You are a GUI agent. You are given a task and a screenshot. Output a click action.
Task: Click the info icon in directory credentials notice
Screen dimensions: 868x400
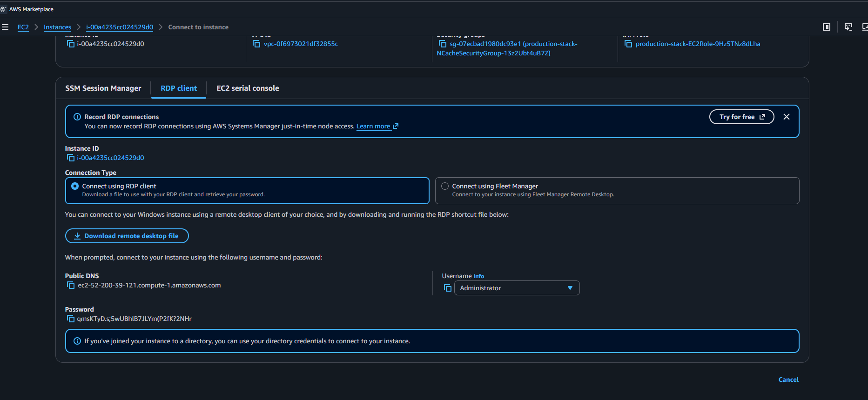click(x=77, y=341)
